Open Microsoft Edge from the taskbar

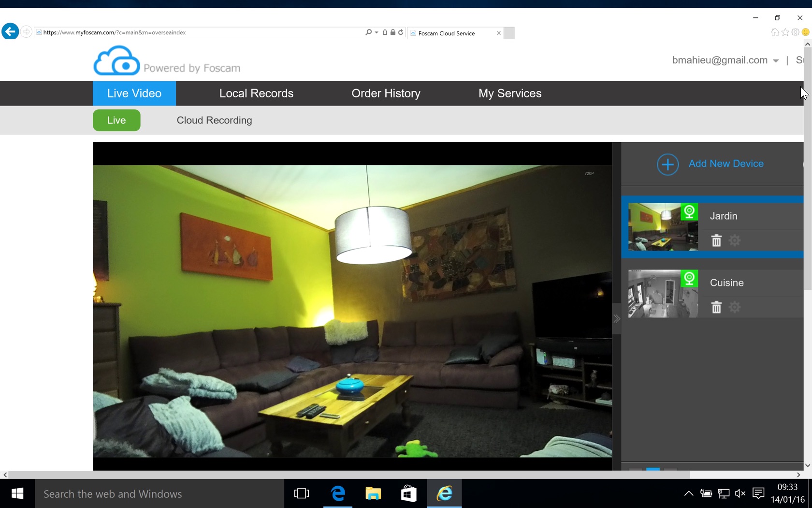pyautogui.click(x=338, y=493)
